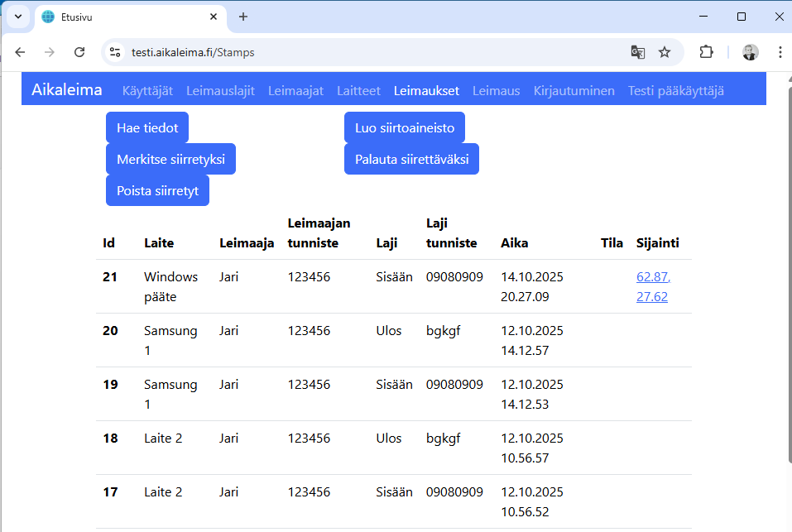792x532 pixels.
Task: Click the Luo siirtoaineisto button
Action: [404, 128]
